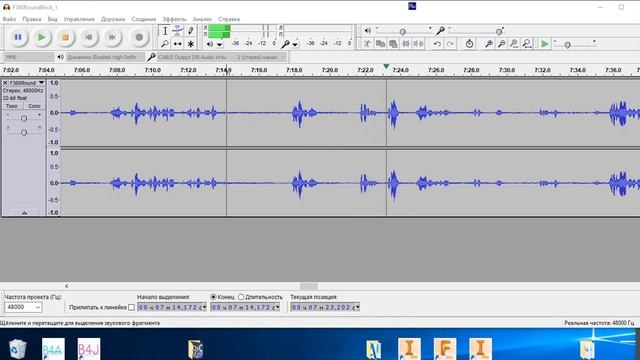Screen dimensions: 640x360
Task: Click the timeline ruler at 7:20.0
Action: coord(330,70)
